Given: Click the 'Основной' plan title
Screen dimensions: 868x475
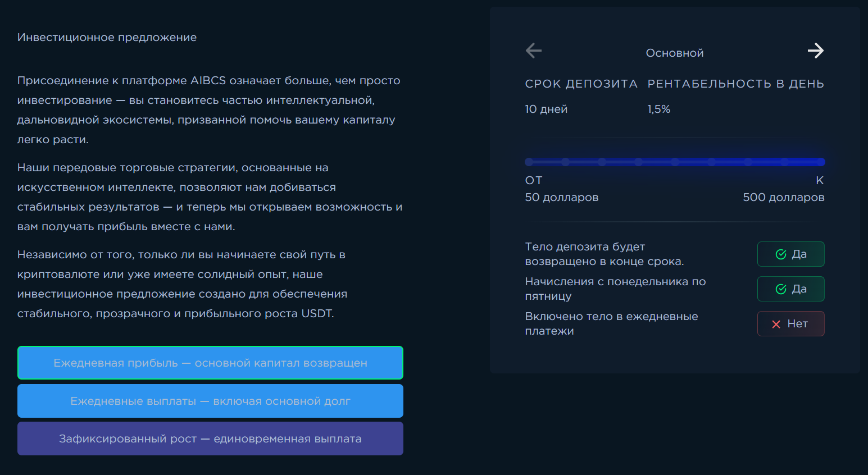Looking at the screenshot, I should click(x=675, y=53).
